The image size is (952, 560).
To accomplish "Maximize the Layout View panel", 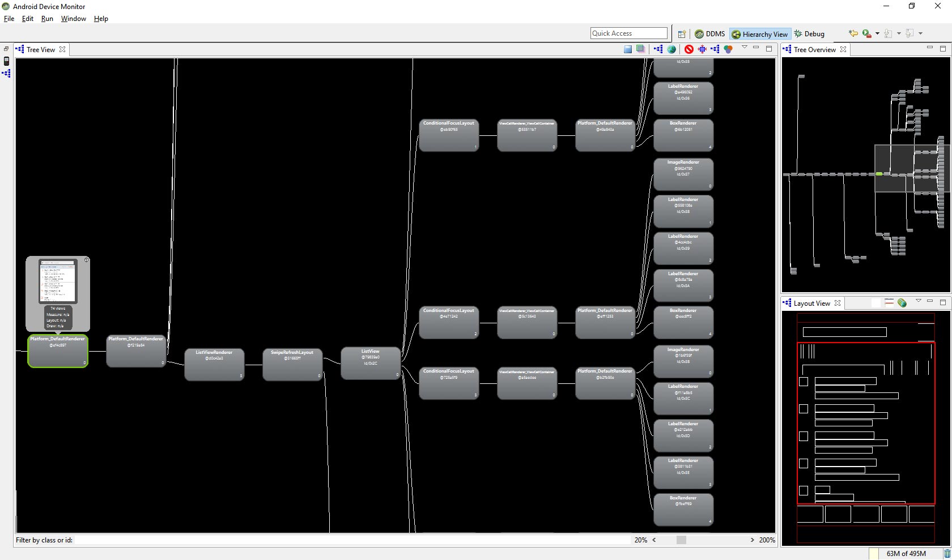I will click(x=943, y=302).
